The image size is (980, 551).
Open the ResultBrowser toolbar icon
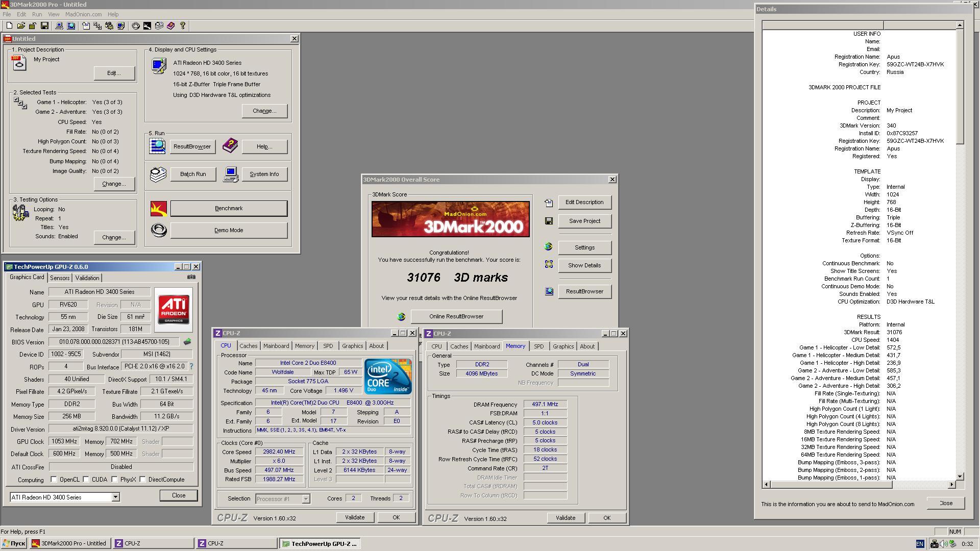(x=71, y=26)
